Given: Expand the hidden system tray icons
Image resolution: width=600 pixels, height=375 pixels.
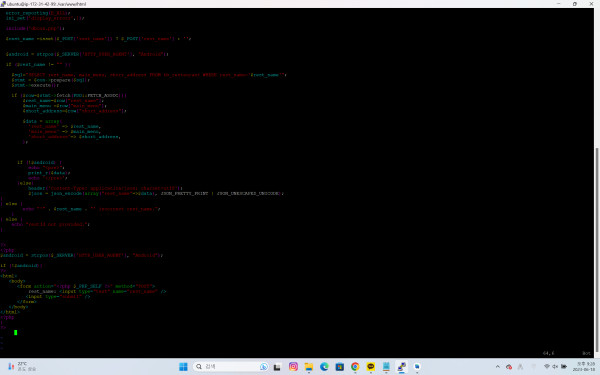Looking at the screenshot, I should (x=497, y=367).
